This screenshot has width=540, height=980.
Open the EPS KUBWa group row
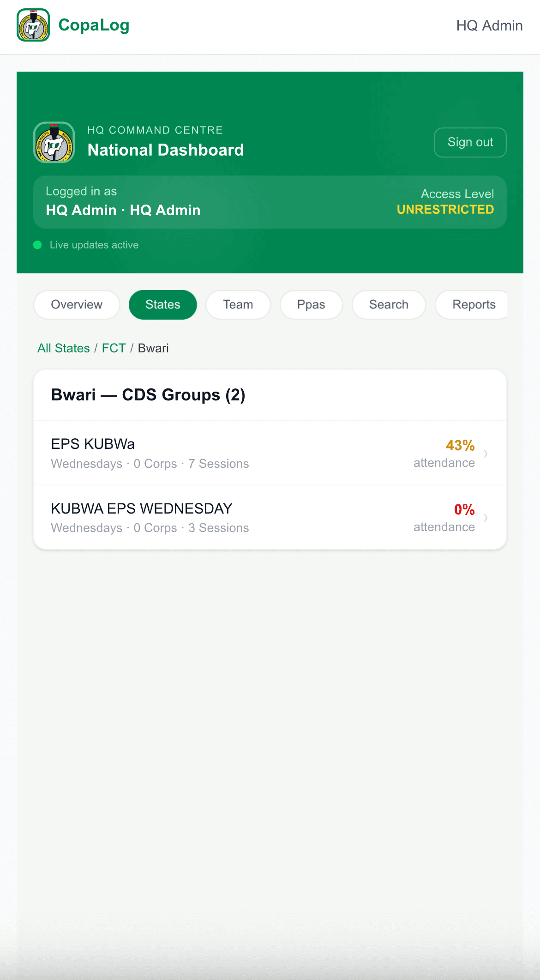click(x=270, y=453)
